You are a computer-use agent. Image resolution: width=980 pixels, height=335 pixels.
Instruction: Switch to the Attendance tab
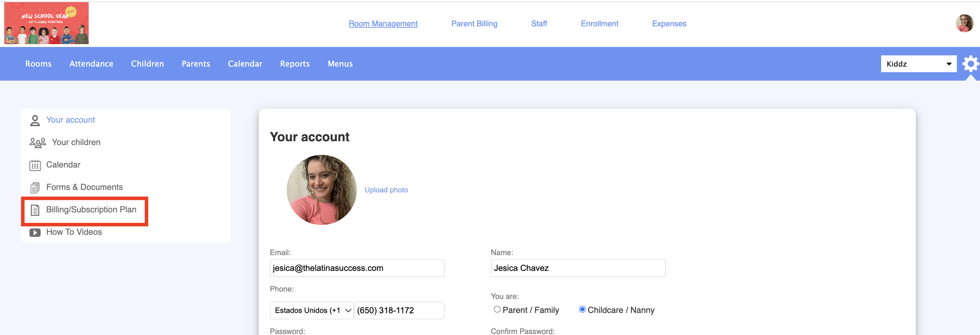(91, 64)
